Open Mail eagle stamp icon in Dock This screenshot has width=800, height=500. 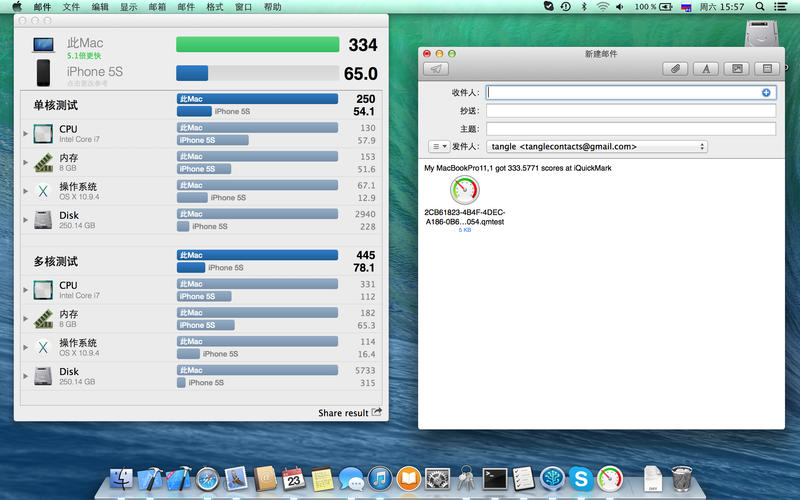click(235, 479)
